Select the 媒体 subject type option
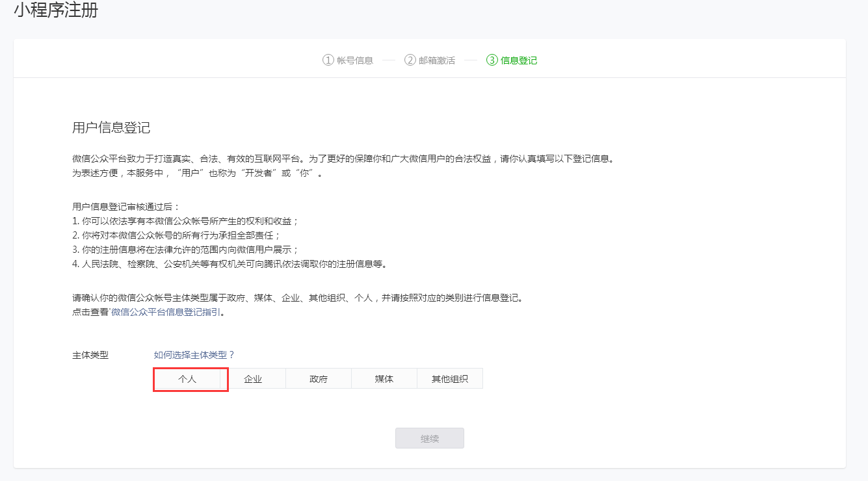 [384, 378]
